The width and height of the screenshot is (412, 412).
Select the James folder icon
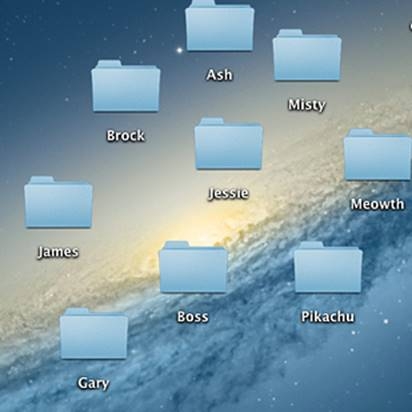[x=58, y=202]
